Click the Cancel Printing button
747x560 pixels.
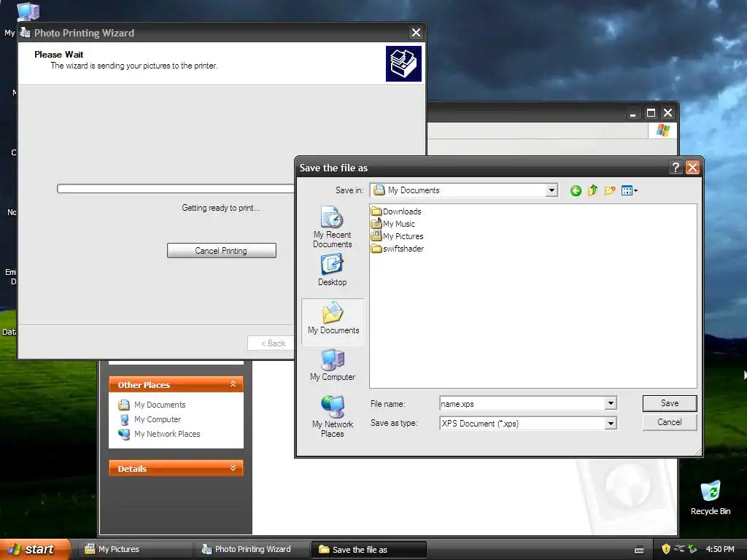[222, 251]
